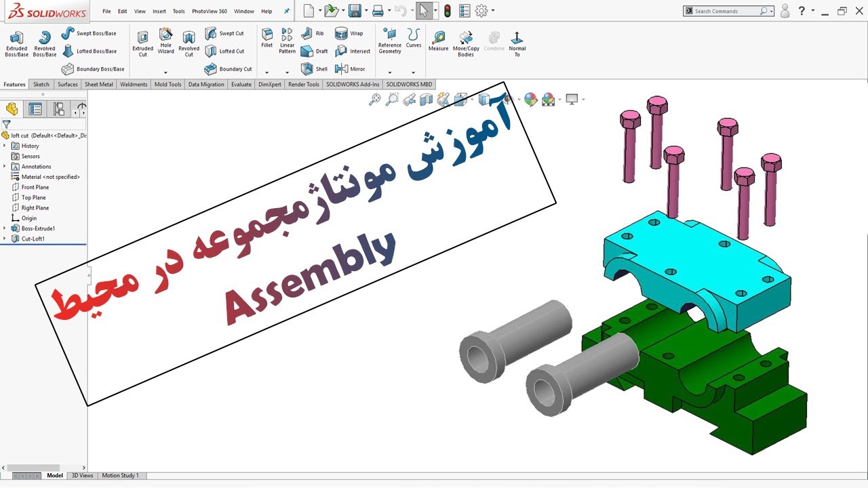Select Front Plane in feature tree
Image resolution: width=868 pixels, height=488 pixels.
[30, 187]
